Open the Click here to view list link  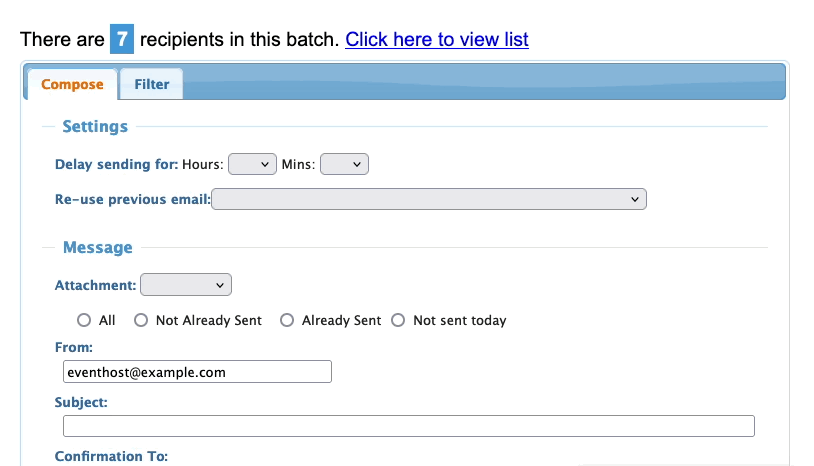[x=437, y=40]
